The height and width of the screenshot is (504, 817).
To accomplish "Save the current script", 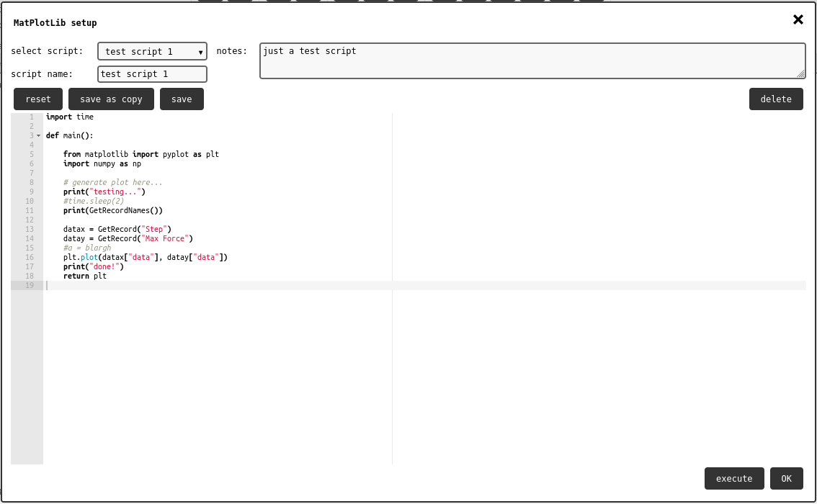I will (182, 99).
